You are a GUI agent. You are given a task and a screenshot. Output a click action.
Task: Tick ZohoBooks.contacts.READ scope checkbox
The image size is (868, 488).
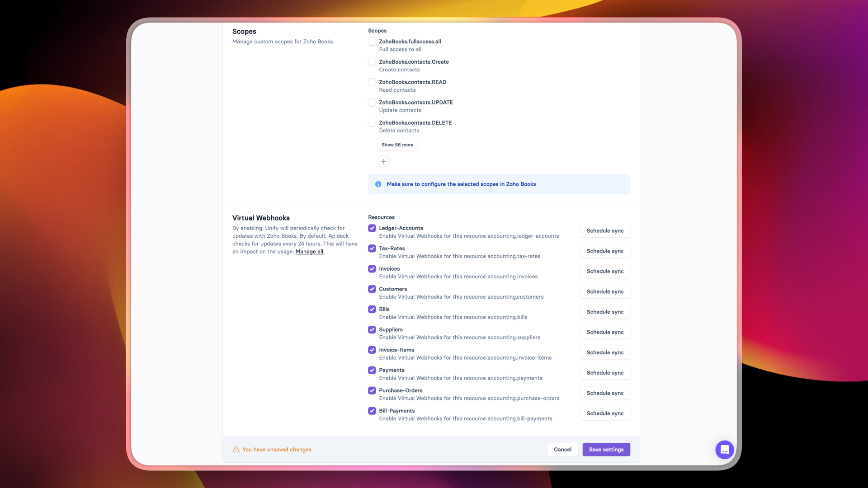(x=372, y=82)
